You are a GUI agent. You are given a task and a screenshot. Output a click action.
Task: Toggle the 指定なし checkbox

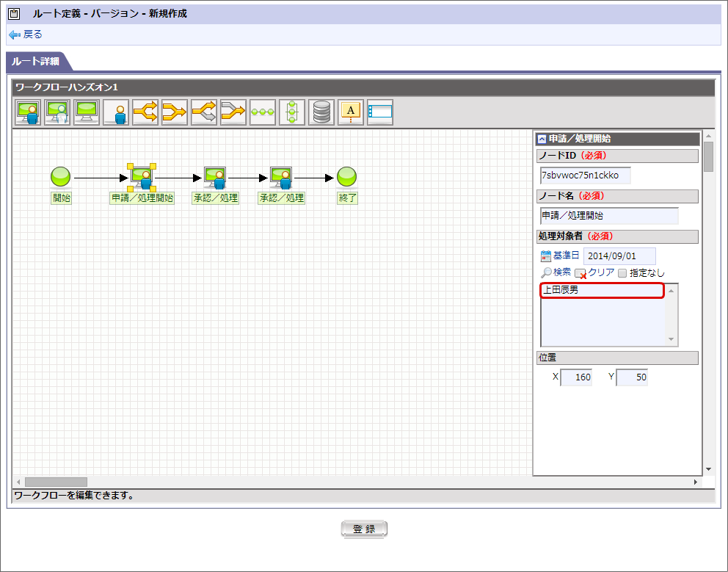click(x=622, y=273)
